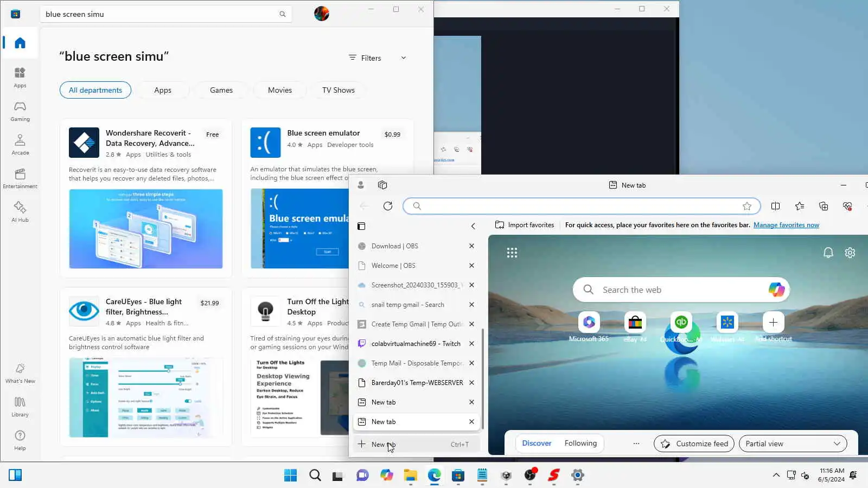Open the apps grid on Edge new tab page

pos(512,253)
